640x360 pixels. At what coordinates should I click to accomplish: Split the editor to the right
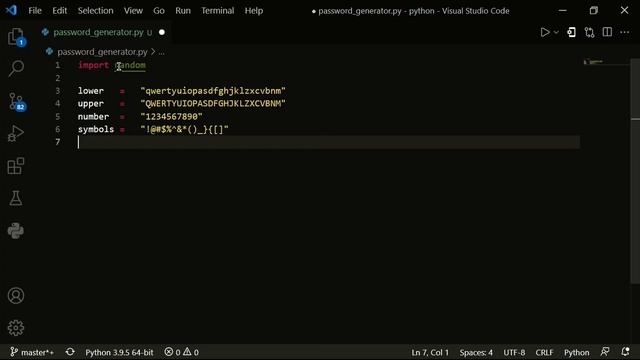click(x=607, y=32)
